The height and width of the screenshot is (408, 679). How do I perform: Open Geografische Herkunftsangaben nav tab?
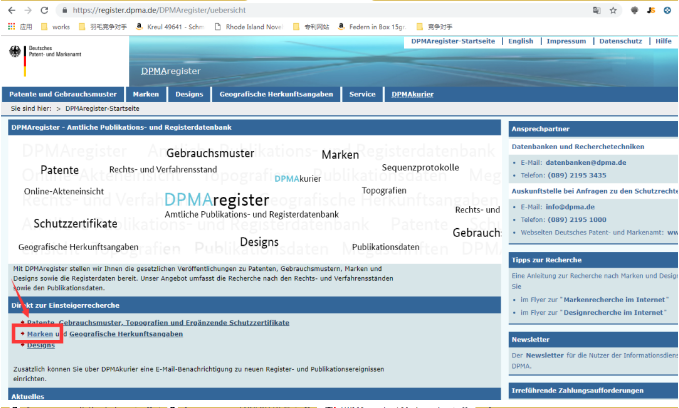276,94
